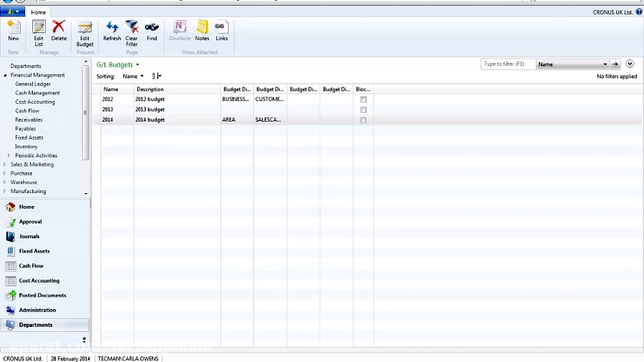The width and height of the screenshot is (644, 362).
Task: Sort by the Description column header
Action: (177, 89)
